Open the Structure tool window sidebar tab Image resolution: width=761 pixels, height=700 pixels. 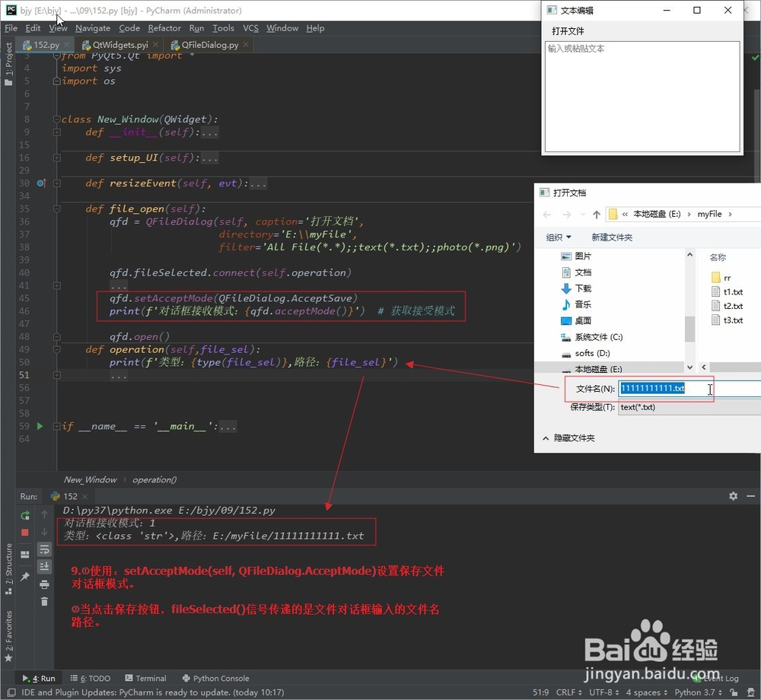point(8,569)
